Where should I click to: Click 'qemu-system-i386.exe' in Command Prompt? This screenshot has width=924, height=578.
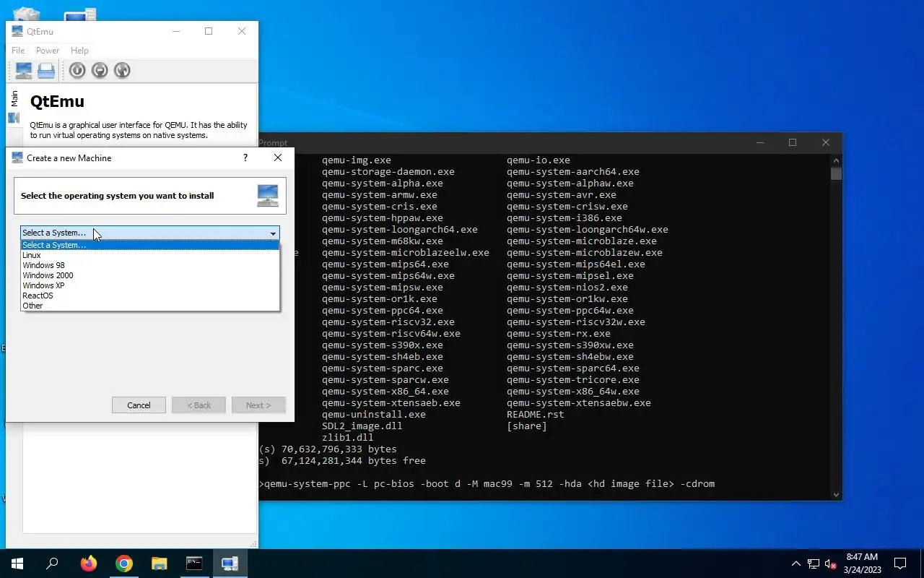point(565,217)
